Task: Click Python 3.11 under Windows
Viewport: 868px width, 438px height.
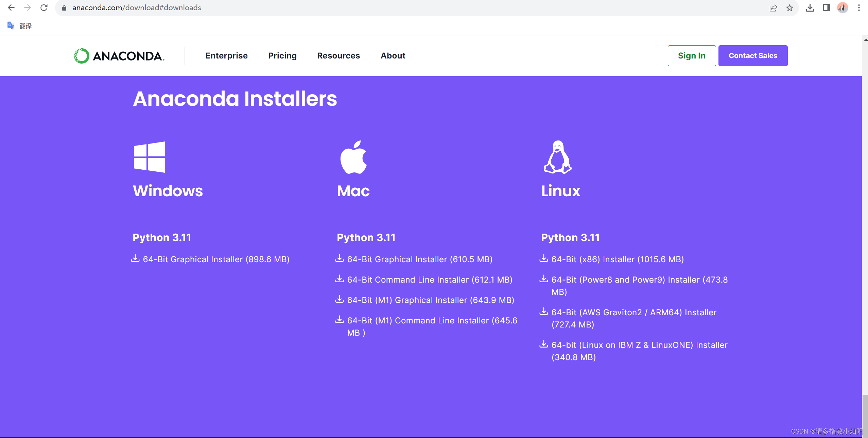Action: [x=162, y=237]
